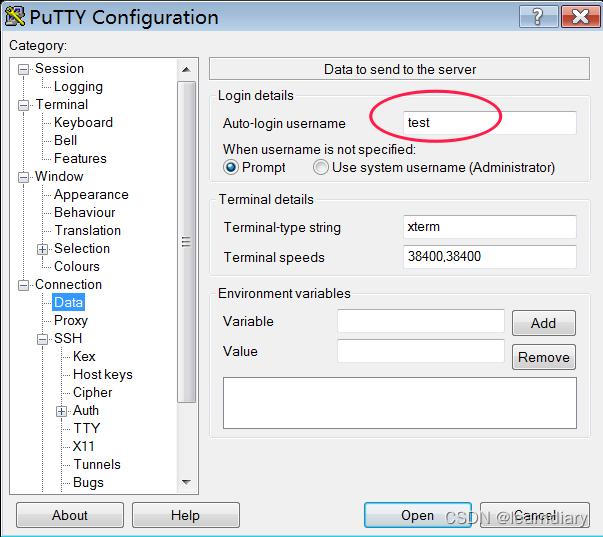Select Connection in category tree
The image size is (603, 537).
pos(68,284)
